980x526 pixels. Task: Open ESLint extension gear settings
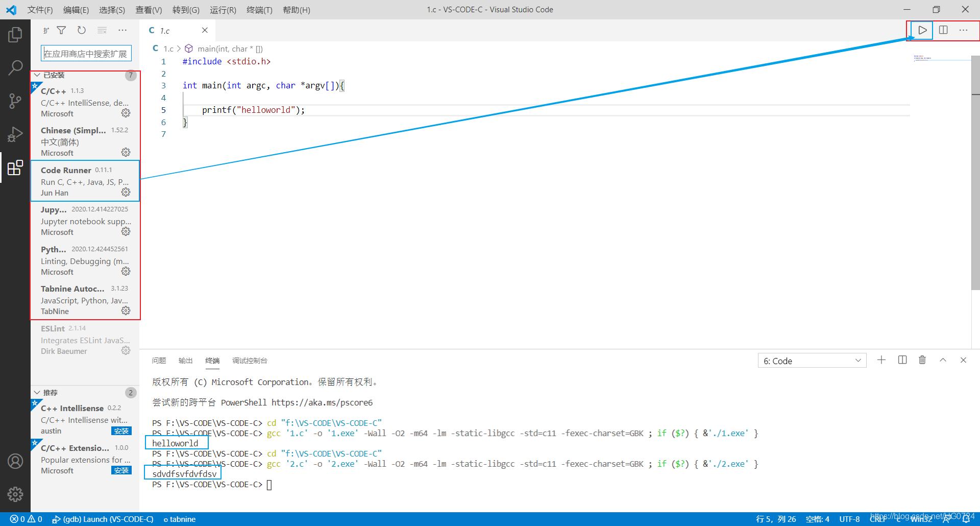pyautogui.click(x=126, y=350)
